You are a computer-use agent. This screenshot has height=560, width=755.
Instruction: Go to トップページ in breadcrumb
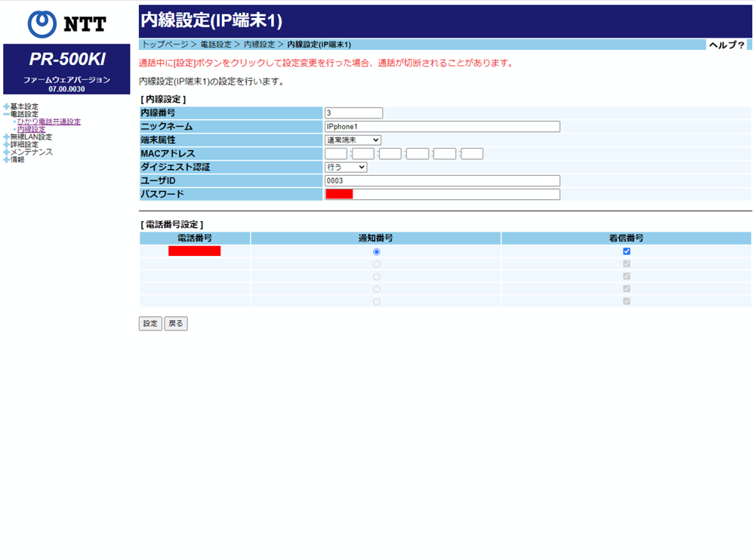tap(165, 45)
